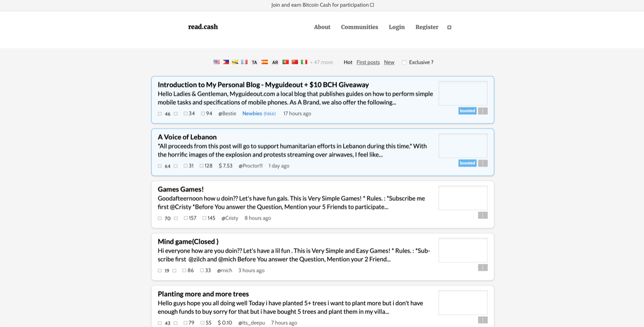Switch to New sorting
This screenshot has width=644, height=327.
coord(389,62)
